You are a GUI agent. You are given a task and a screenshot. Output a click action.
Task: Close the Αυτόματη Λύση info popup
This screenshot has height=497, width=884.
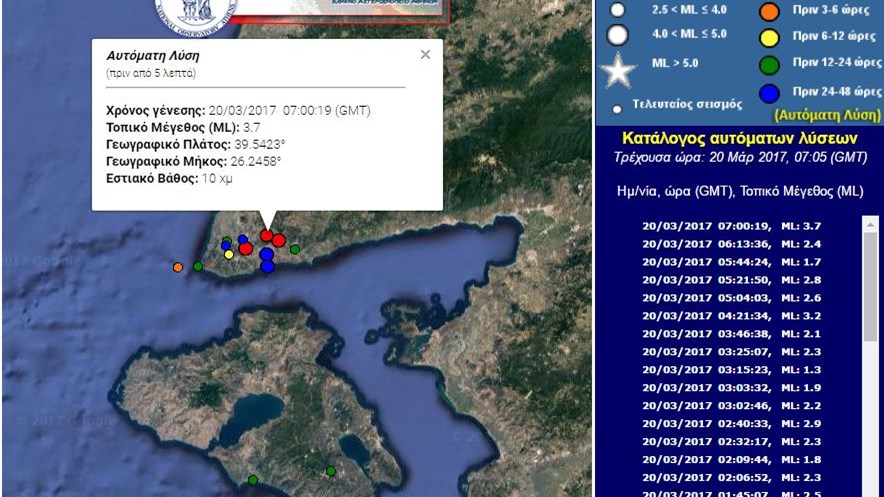(x=426, y=55)
